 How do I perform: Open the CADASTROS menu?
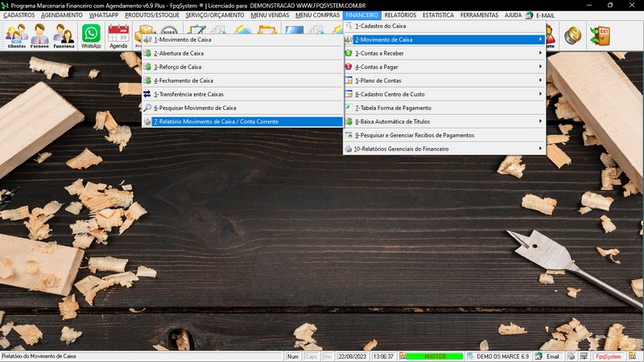(x=19, y=15)
